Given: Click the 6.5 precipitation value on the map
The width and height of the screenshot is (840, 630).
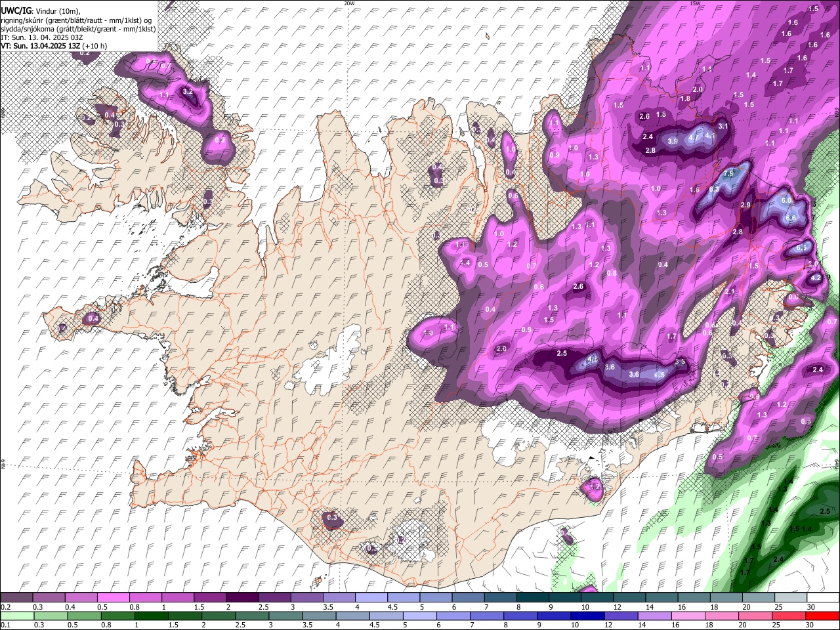Looking at the screenshot, I should click(x=801, y=248).
